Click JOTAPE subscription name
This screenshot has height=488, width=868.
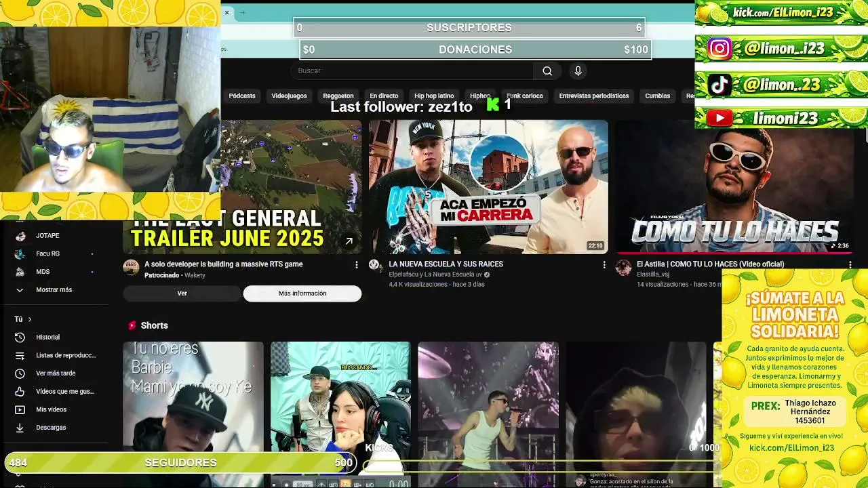pos(47,236)
